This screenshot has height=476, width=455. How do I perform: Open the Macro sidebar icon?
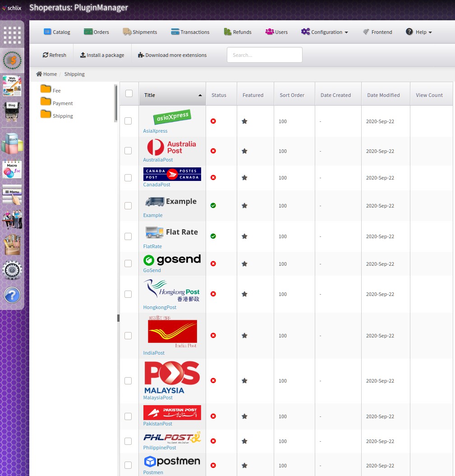click(12, 169)
